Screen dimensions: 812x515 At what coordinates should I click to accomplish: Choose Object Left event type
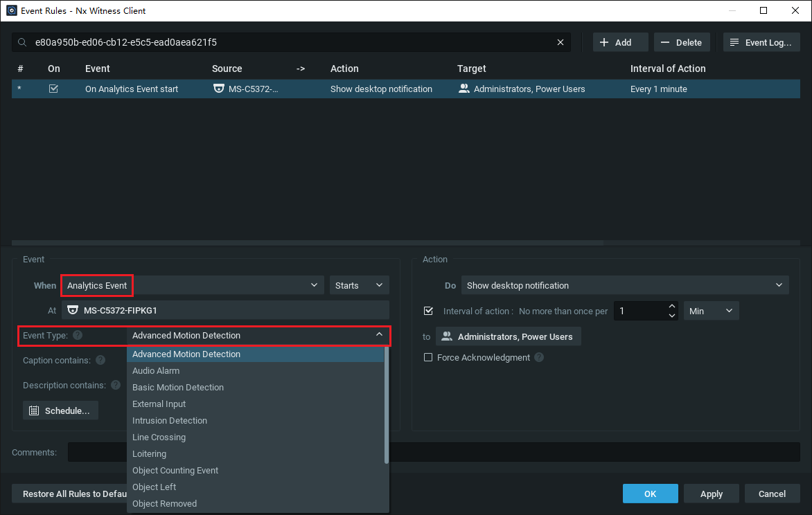[x=256, y=487]
